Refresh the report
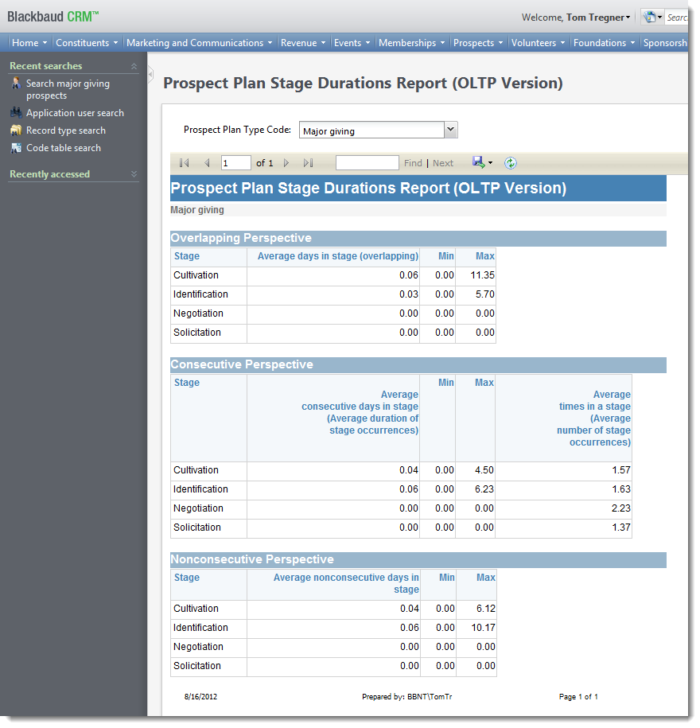Viewport: 700px width, 728px height. pos(511,163)
